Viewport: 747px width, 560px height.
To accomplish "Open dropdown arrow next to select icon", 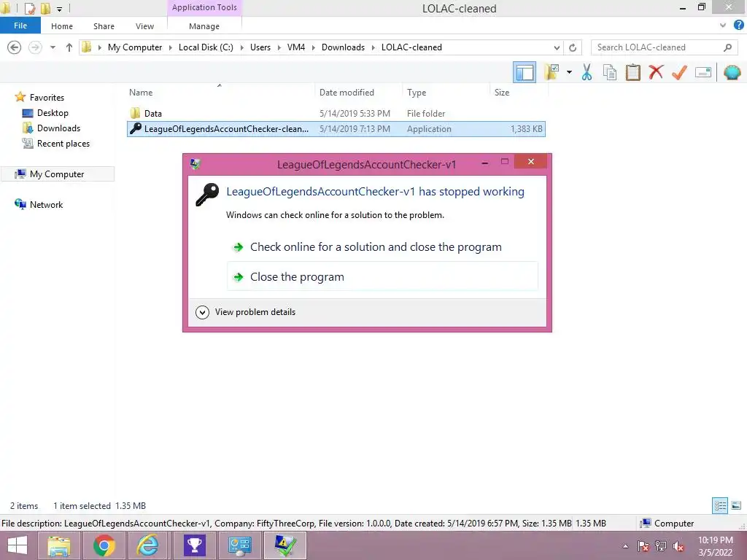I will click(569, 72).
